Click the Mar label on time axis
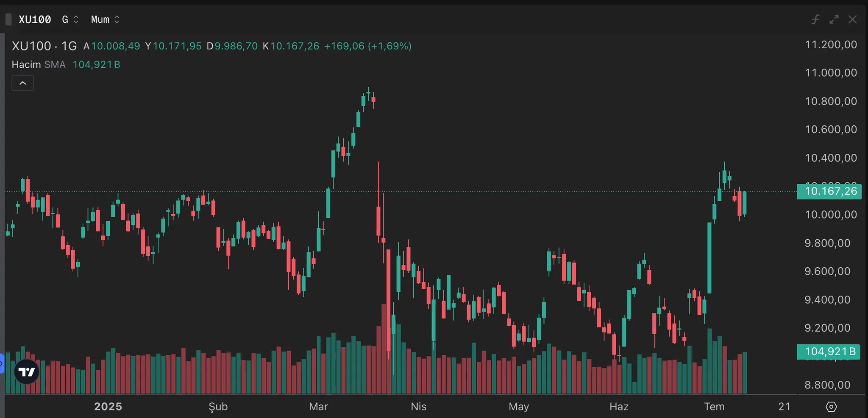The height and width of the screenshot is (418, 868). 319,407
